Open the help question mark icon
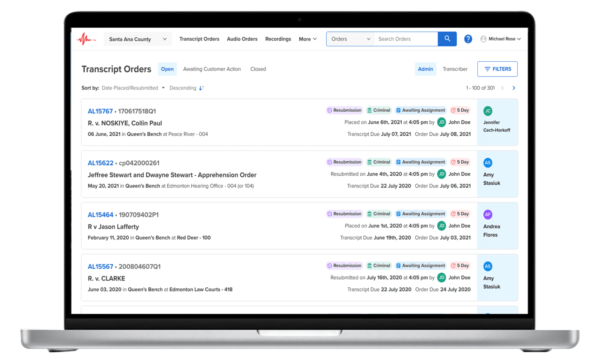The image size is (594, 364). click(x=468, y=39)
